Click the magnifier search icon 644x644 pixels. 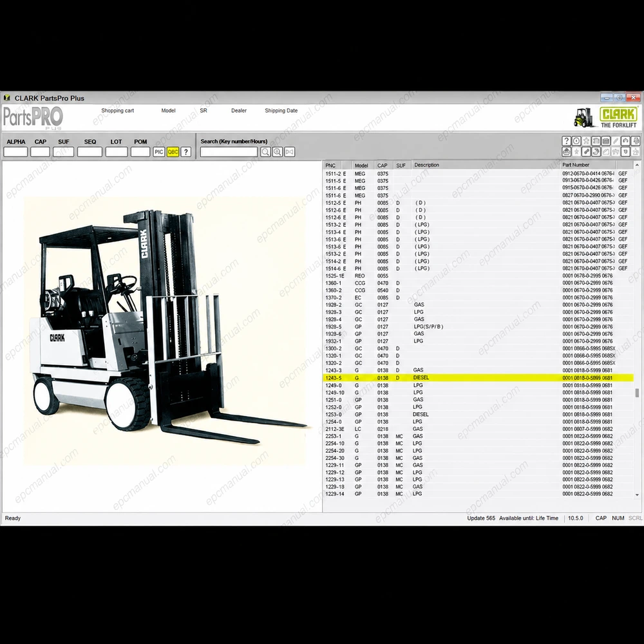[265, 152]
